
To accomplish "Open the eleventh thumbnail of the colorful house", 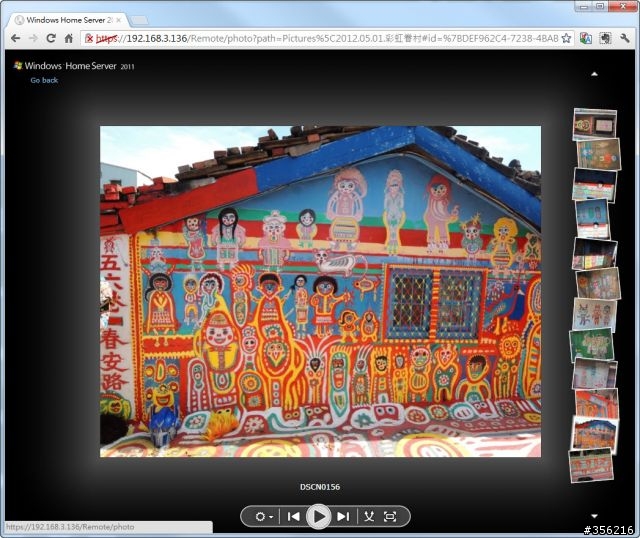I will pyautogui.click(x=595, y=434).
